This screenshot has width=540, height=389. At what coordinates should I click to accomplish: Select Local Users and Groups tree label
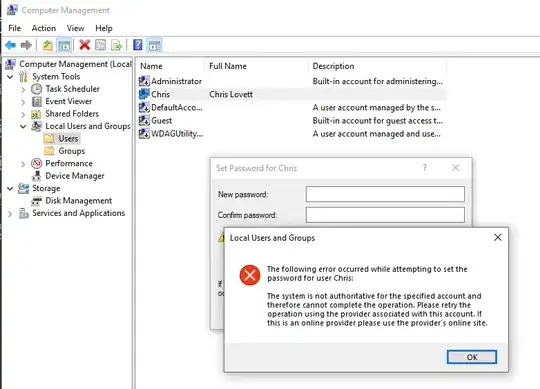click(88, 126)
